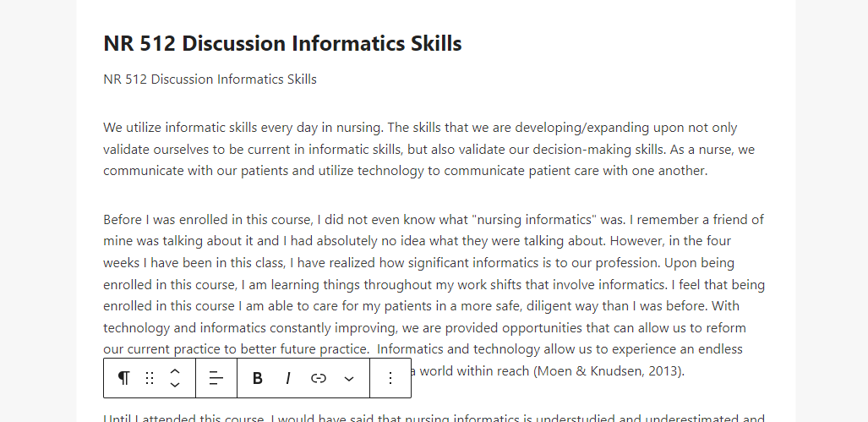The width and height of the screenshot is (868, 422).
Task: Move block down with the down chevron
Action: [x=175, y=386]
